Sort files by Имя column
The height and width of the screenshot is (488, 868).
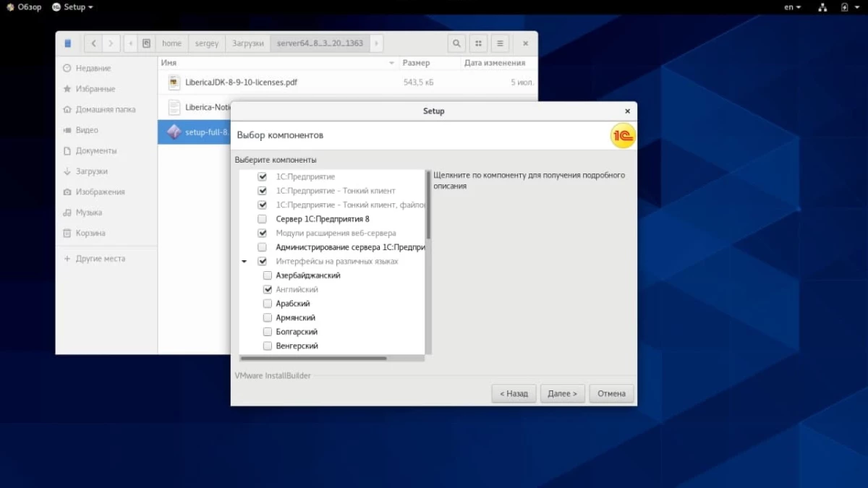pos(278,63)
